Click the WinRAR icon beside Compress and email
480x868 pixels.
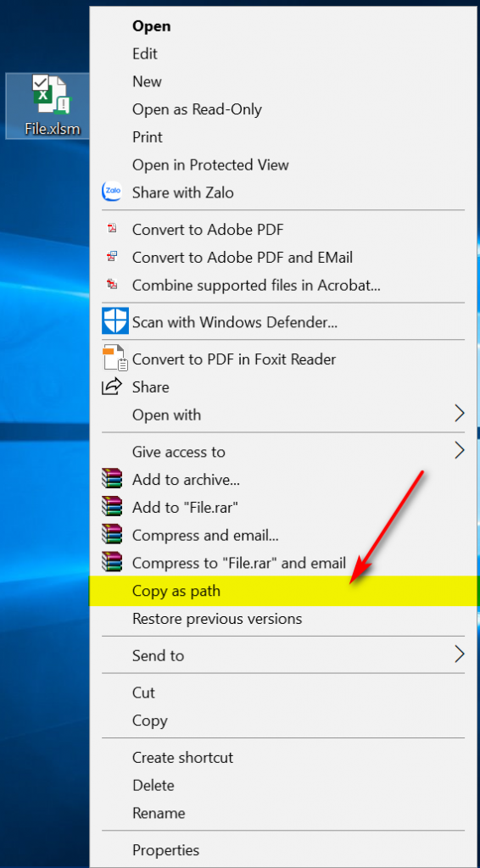113,534
